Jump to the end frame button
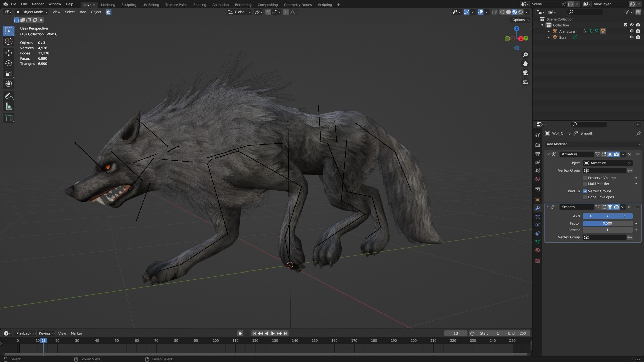The width and height of the screenshot is (644, 362). tap(286, 334)
